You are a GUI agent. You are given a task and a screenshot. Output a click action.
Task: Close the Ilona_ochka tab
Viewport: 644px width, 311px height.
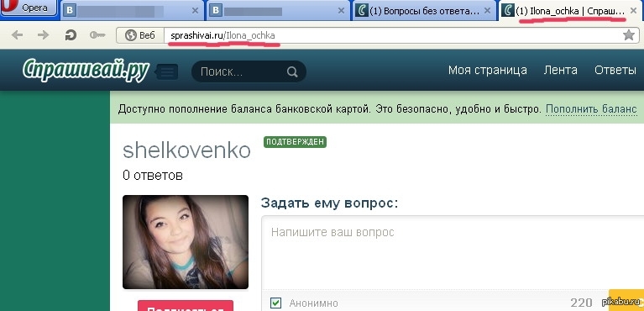633,11
